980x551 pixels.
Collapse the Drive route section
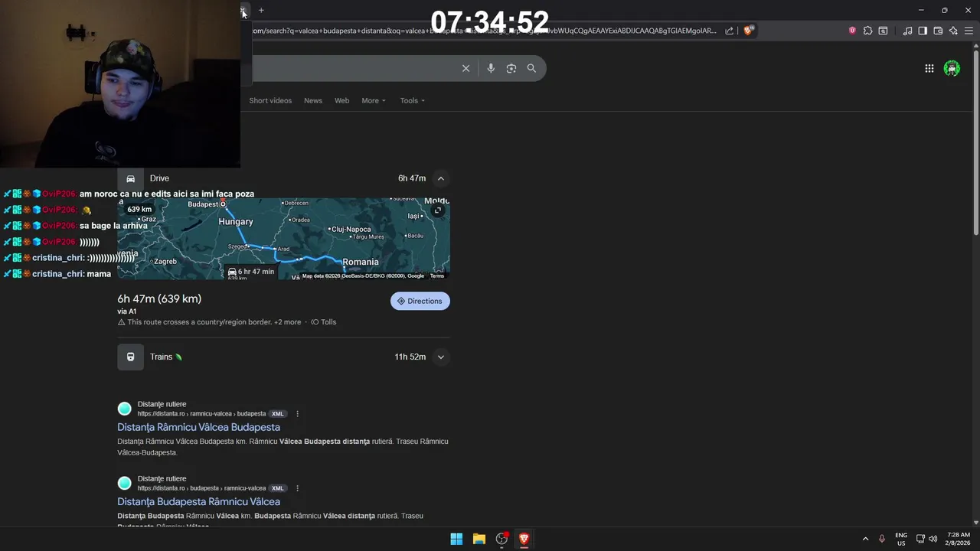coord(440,178)
